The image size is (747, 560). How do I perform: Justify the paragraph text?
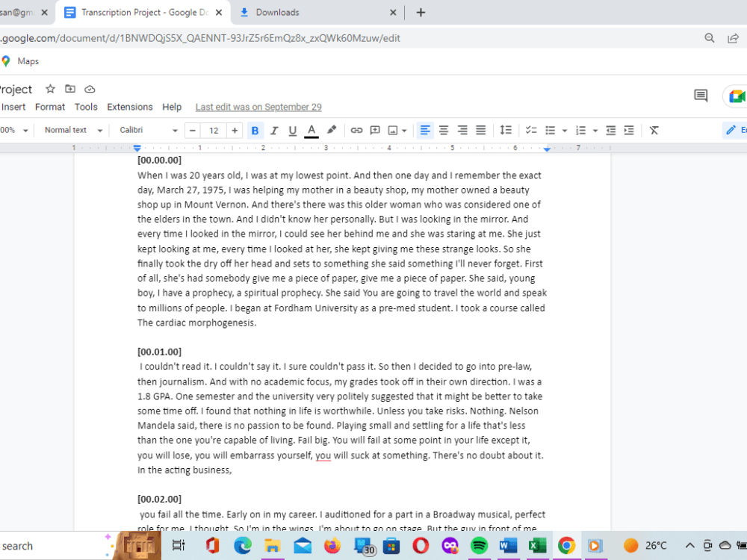480,131
